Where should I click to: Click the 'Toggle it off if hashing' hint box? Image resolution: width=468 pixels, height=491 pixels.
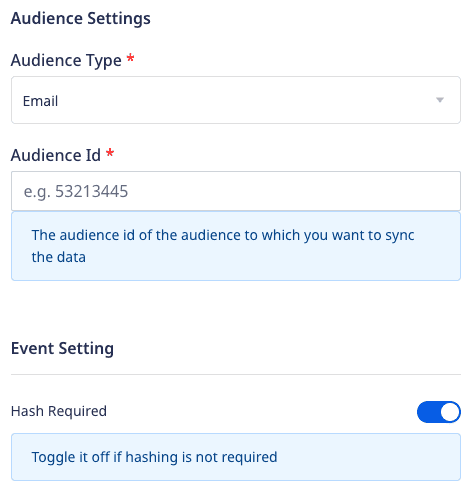[x=236, y=457]
